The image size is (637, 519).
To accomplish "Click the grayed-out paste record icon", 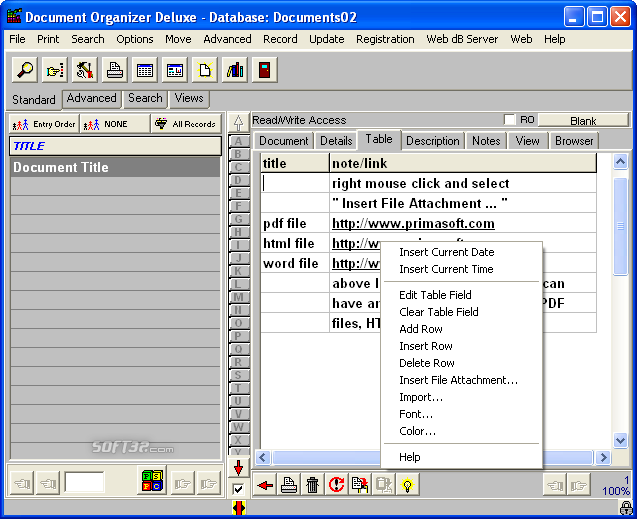I will click(x=384, y=485).
